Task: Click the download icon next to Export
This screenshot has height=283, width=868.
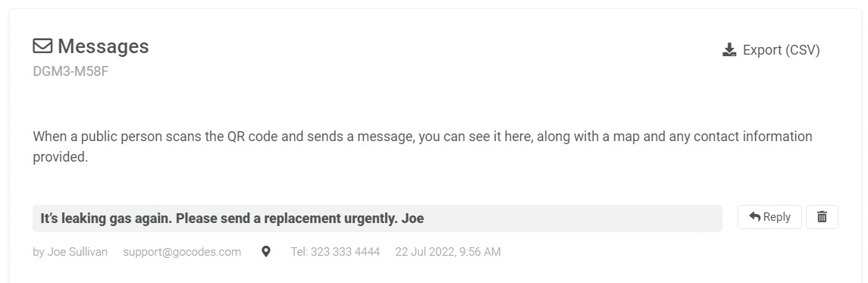Action: (729, 50)
